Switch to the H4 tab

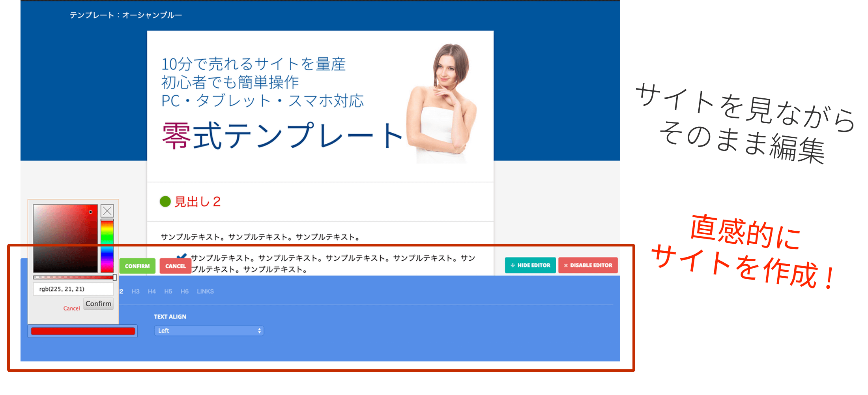(152, 292)
